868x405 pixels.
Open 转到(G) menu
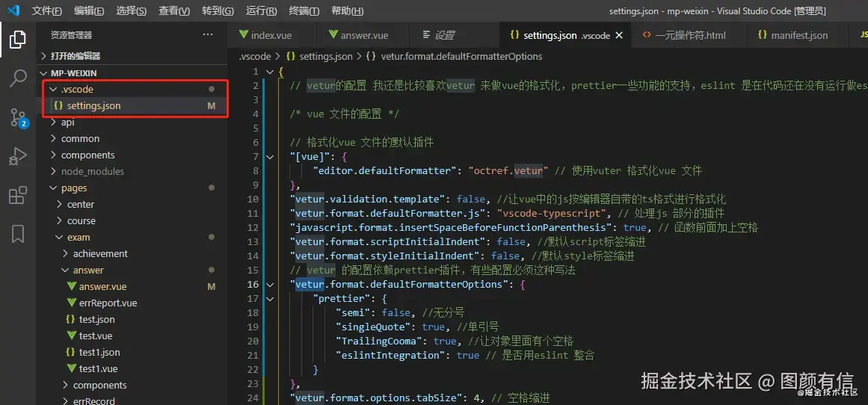point(218,11)
